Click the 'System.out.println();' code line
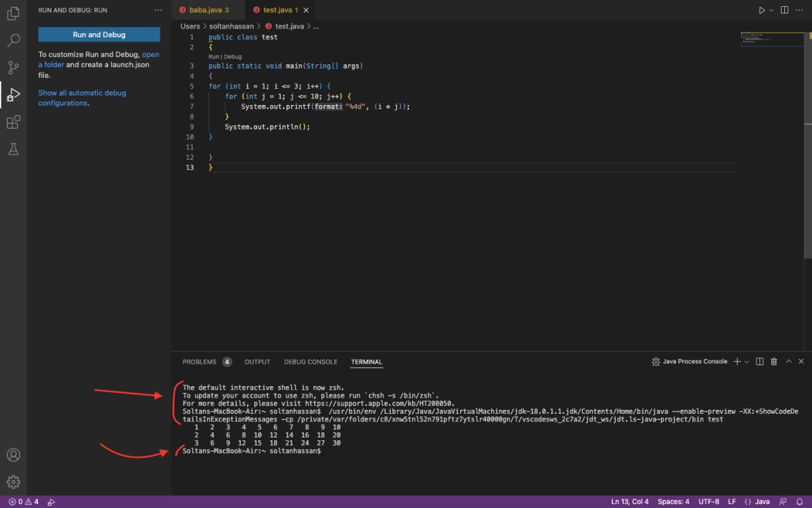The height and width of the screenshot is (508, 812). 267,127
